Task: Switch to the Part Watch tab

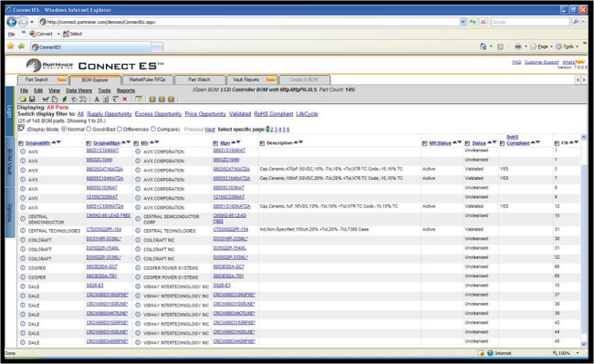Action: (199, 79)
